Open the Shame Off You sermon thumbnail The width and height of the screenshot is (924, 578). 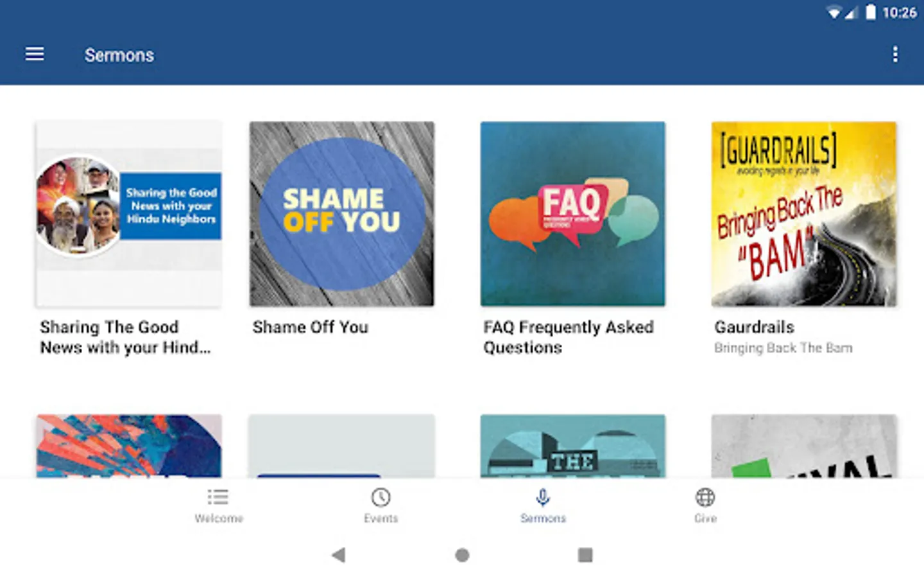341,214
